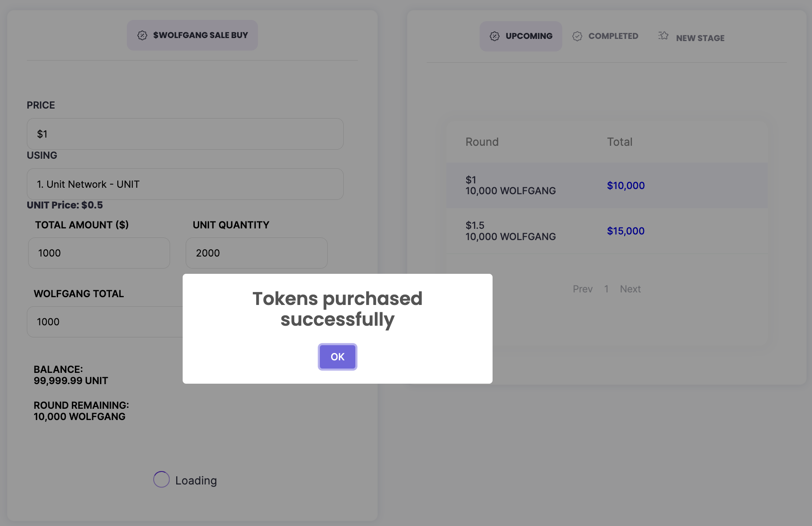
Task: Select the Upcoming tab
Action: [521, 36]
